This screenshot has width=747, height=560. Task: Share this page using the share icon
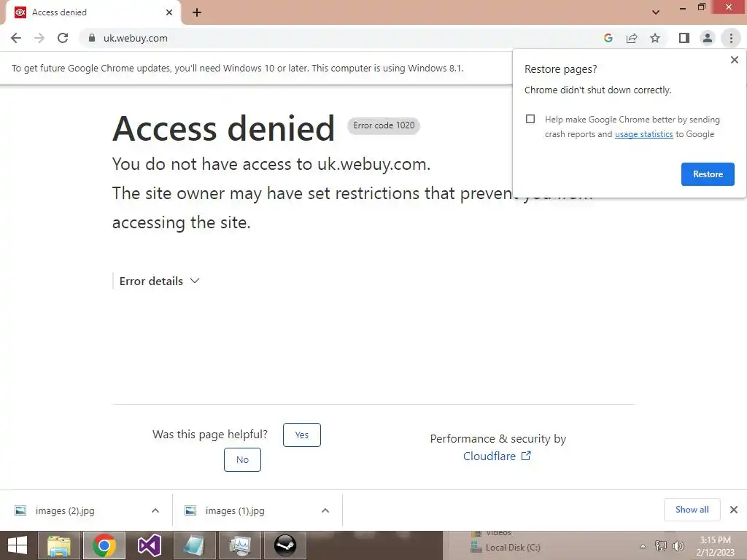[x=632, y=38]
